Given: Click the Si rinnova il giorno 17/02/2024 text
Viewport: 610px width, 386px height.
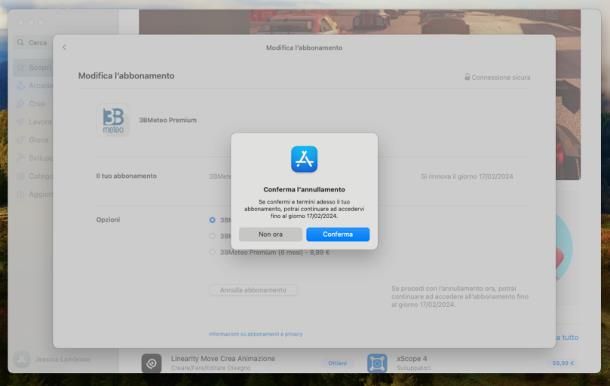Looking at the screenshot, I should [x=467, y=177].
